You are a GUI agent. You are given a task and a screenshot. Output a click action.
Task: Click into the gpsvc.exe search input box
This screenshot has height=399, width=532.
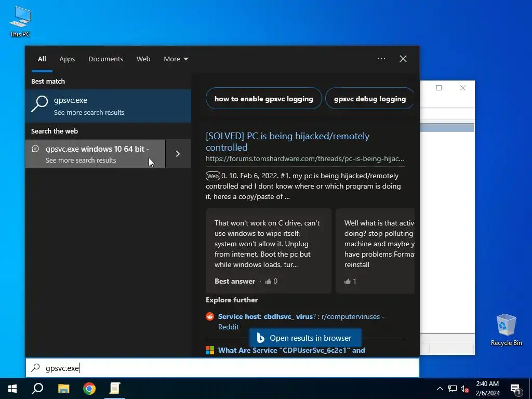point(222,368)
